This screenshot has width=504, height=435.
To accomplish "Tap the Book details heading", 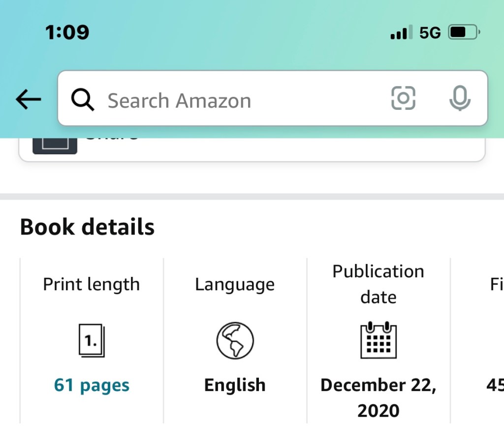I will tap(87, 227).
